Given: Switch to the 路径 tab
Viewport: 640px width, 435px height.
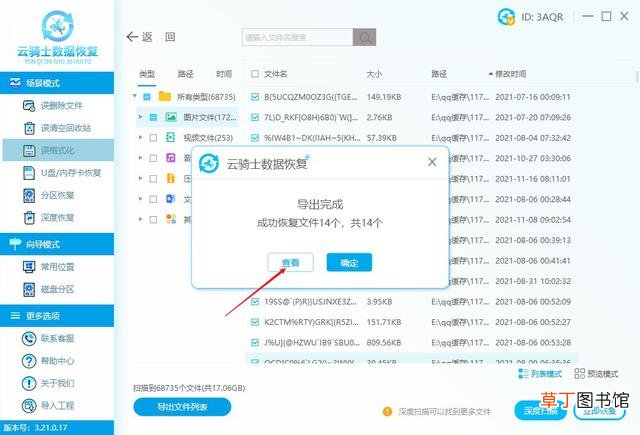Looking at the screenshot, I should tap(185, 74).
